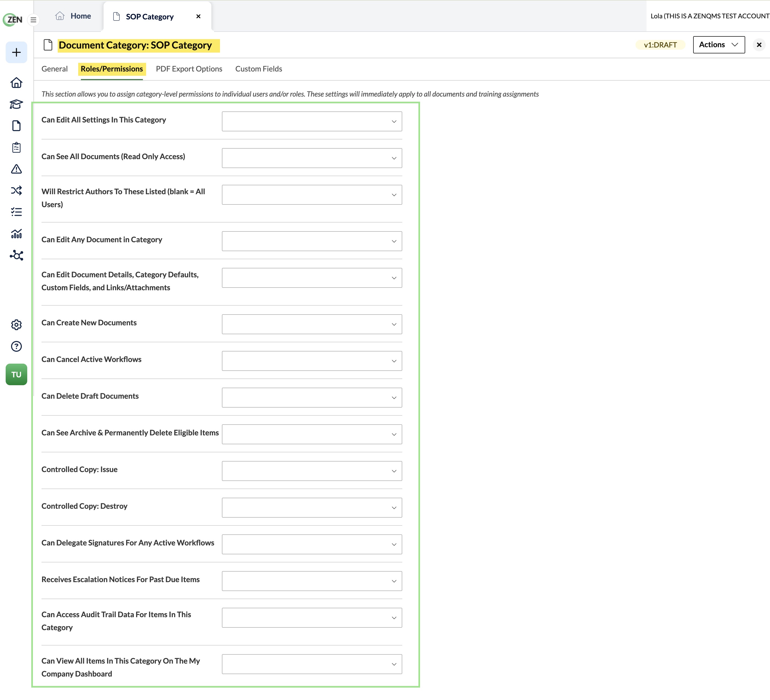Open Can See All Documents dropdown
The image size is (770, 700).
click(x=312, y=158)
